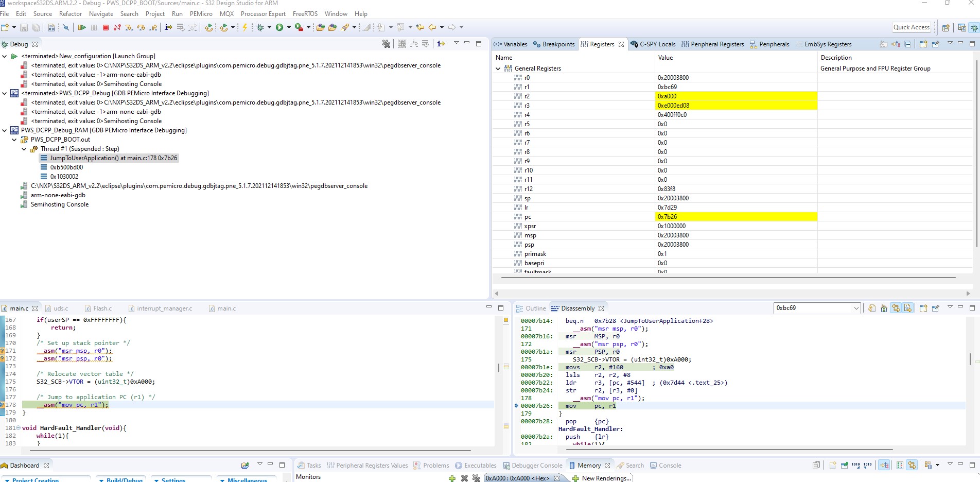The height and width of the screenshot is (482, 980).
Task: Click the highlighted pc value 0x7b26
Action: (667, 217)
